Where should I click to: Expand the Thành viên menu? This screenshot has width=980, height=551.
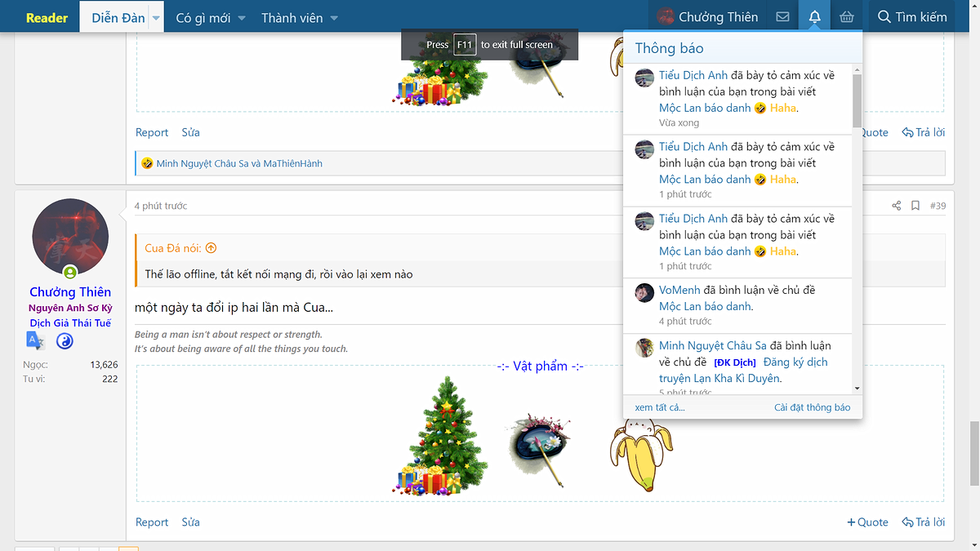click(299, 18)
